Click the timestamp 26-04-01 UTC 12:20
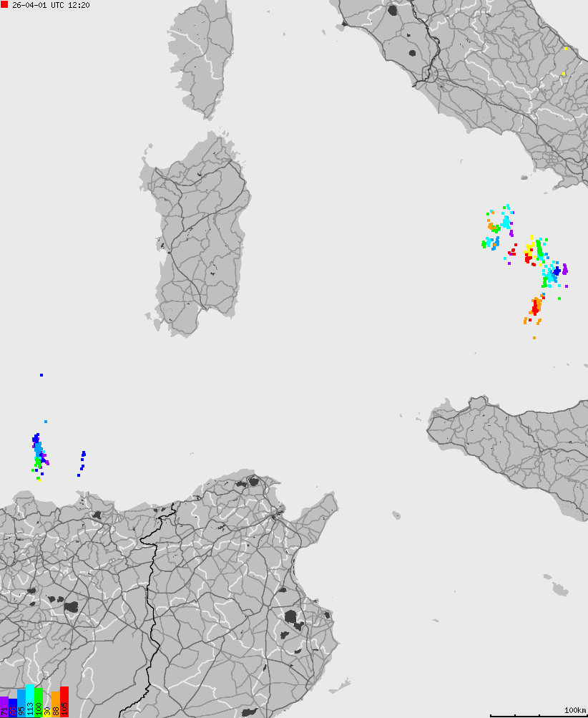 point(50,5)
